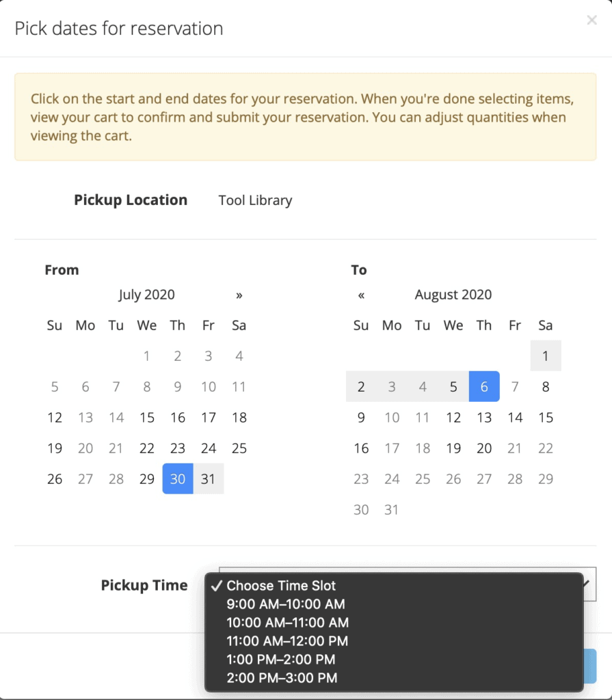Navigate to next month using the » arrow

click(x=239, y=295)
